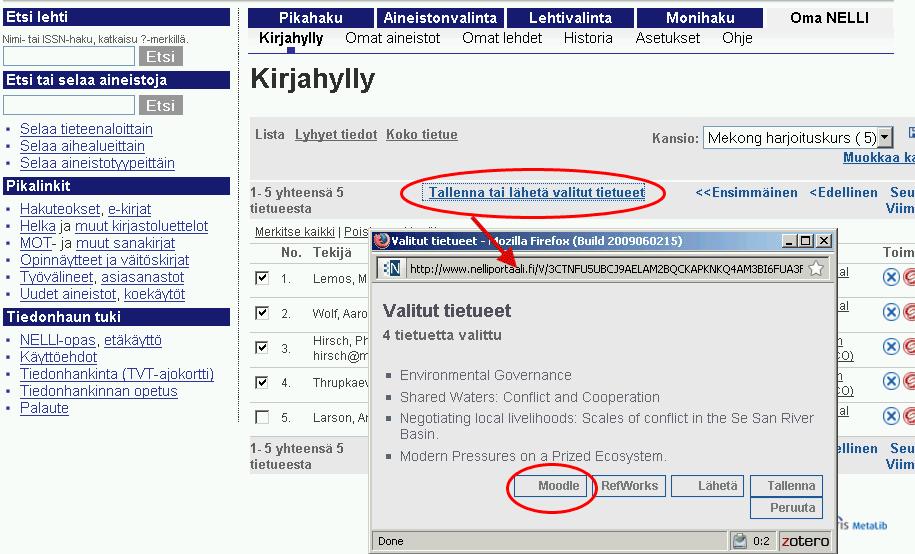
Task: Delete record 1 by Lemos with the blue X icon
Action: click(x=890, y=277)
